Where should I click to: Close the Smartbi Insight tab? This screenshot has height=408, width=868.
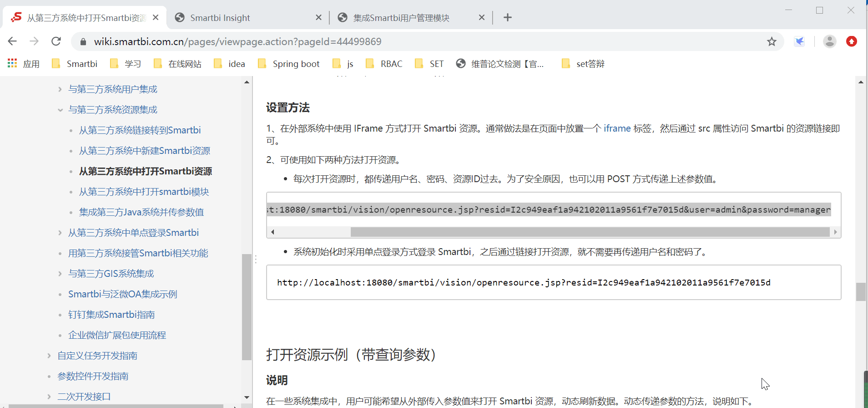click(318, 18)
